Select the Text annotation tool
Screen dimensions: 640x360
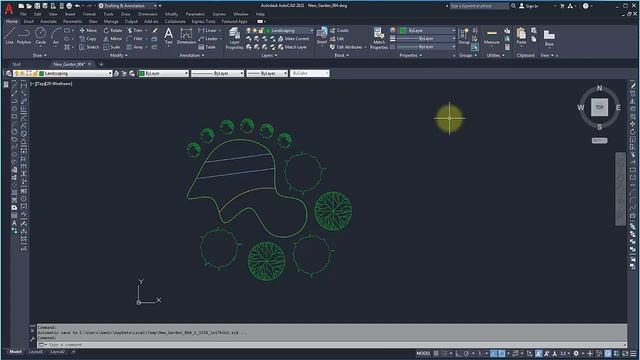[169, 36]
